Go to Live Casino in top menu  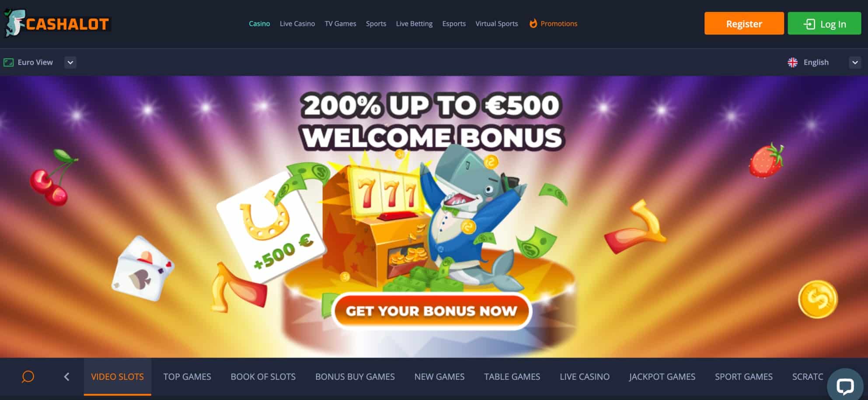297,24
